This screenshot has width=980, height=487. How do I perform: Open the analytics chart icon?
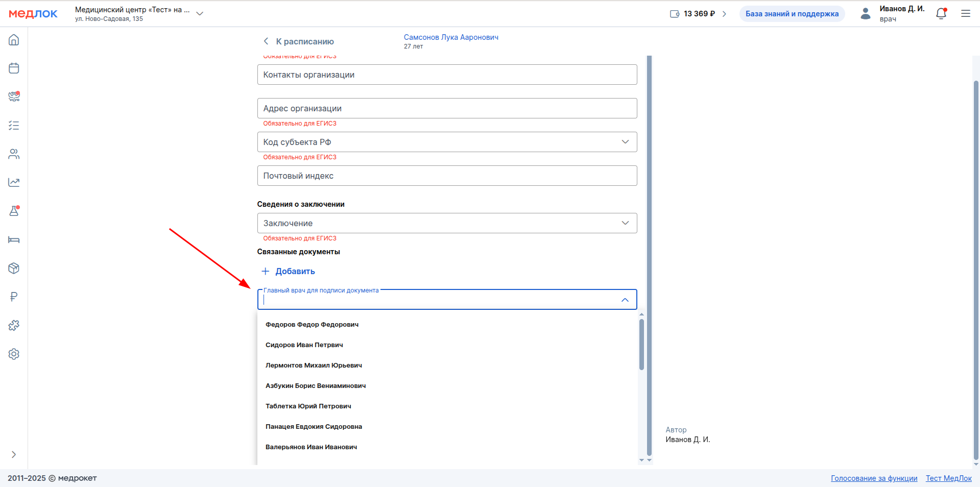point(14,182)
